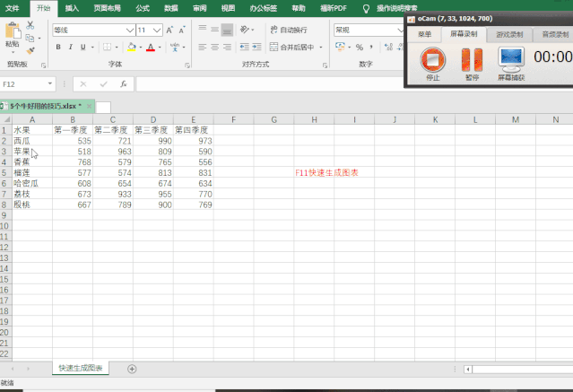Screen dimensions: 573x392
Task: Open the font size dropdown
Action: (157, 30)
